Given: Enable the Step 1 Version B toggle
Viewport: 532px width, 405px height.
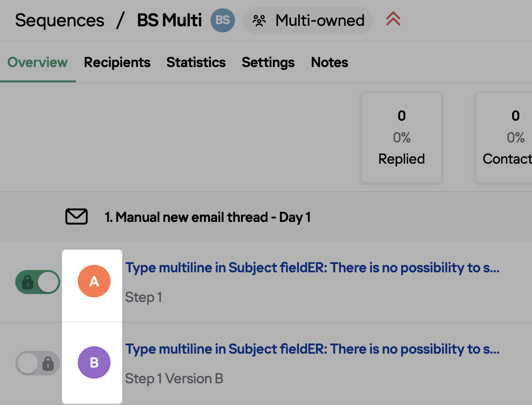Looking at the screenshot, I should pyautogui.click(x=37, y=363).
